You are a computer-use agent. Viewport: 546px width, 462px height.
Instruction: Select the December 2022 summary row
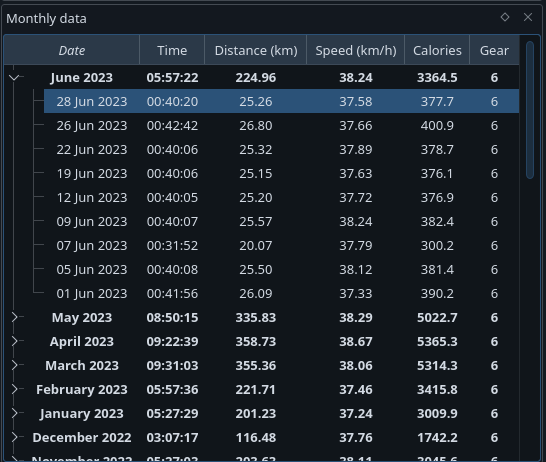tap(272, 438)
